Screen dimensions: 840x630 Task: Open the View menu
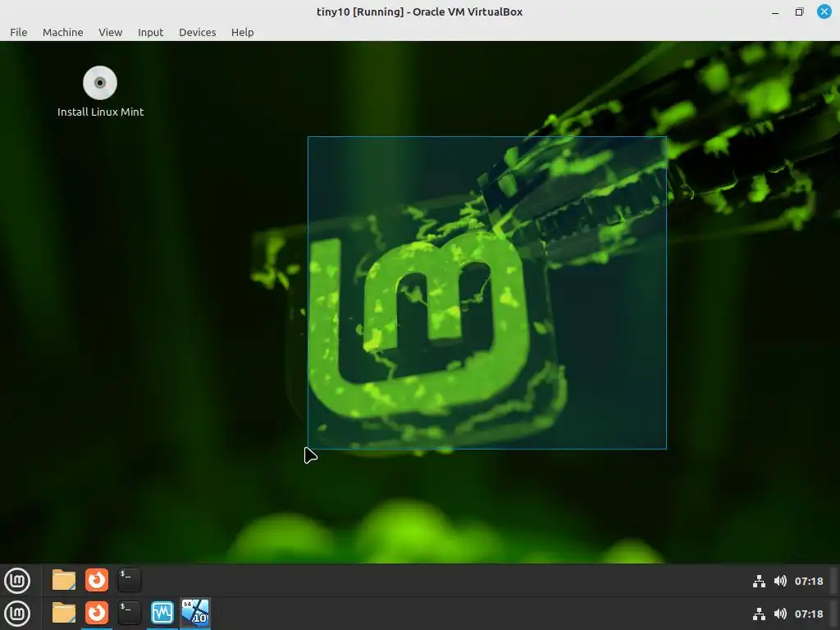click(111, 32)
